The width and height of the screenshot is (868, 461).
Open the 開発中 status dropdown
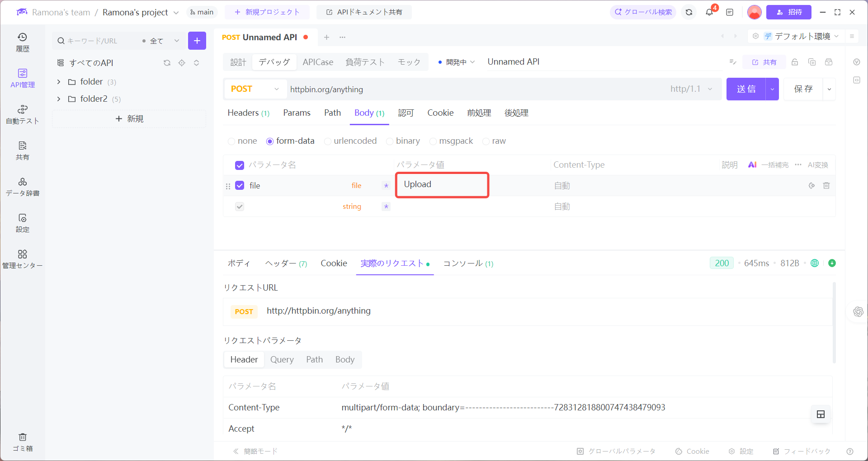[x=457, y=62]
